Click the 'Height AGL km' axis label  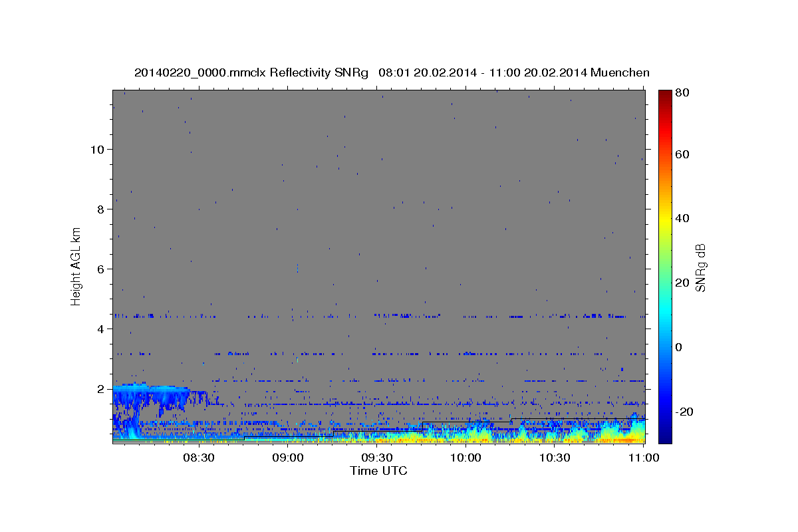pyautogui.click(x=76, y=266)
